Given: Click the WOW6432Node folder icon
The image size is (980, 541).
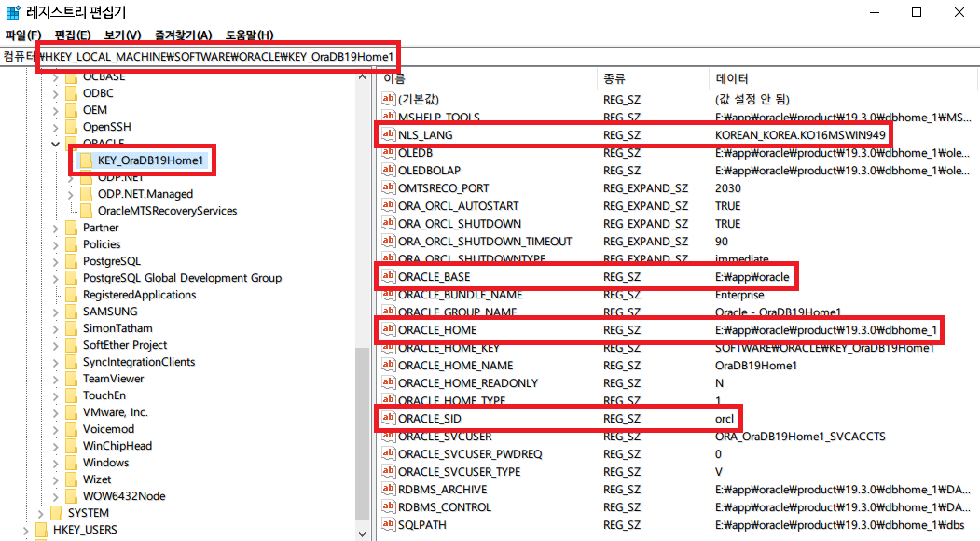Looking at the screenshot, I should [x=71, y=496].
